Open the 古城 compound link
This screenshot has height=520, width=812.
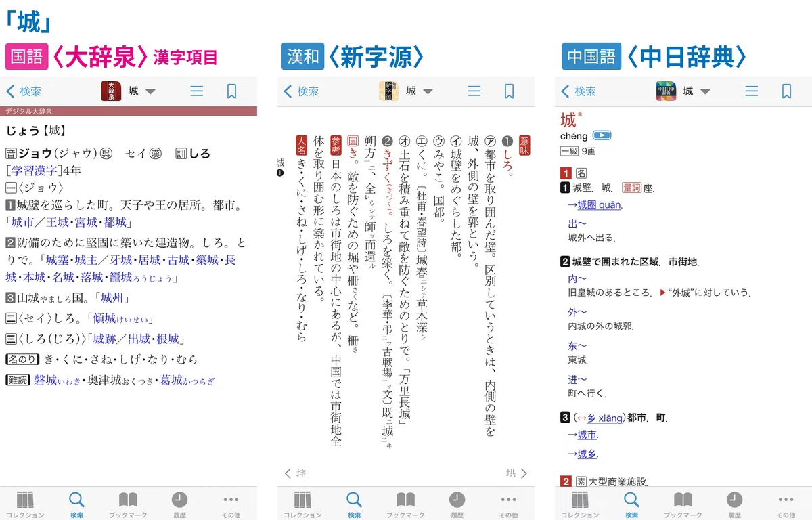tap(179, 260)
